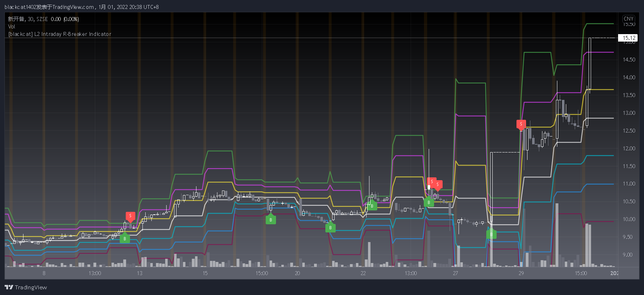
Task: Click the TradingView logo
Action: [x=26, y=287]
